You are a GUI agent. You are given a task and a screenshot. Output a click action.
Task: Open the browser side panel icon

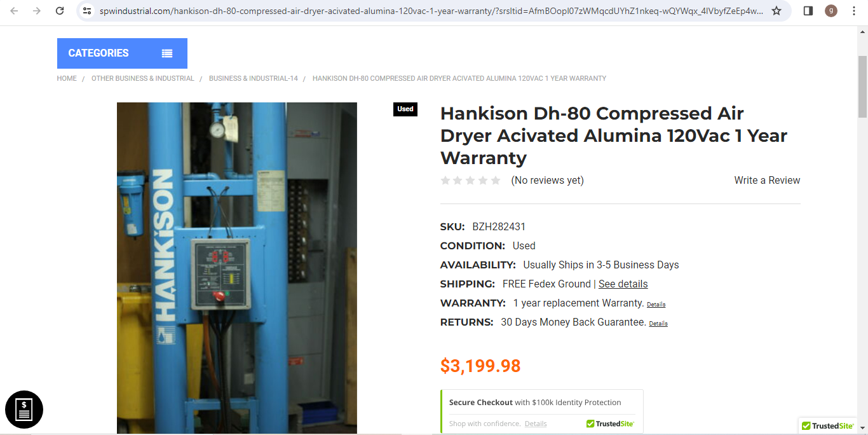808,11
